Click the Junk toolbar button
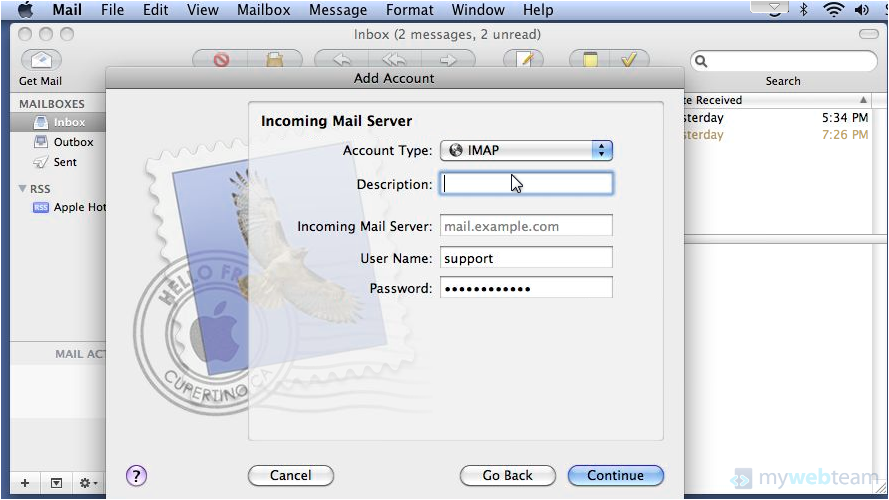889x500 pixels. point(274,60)
